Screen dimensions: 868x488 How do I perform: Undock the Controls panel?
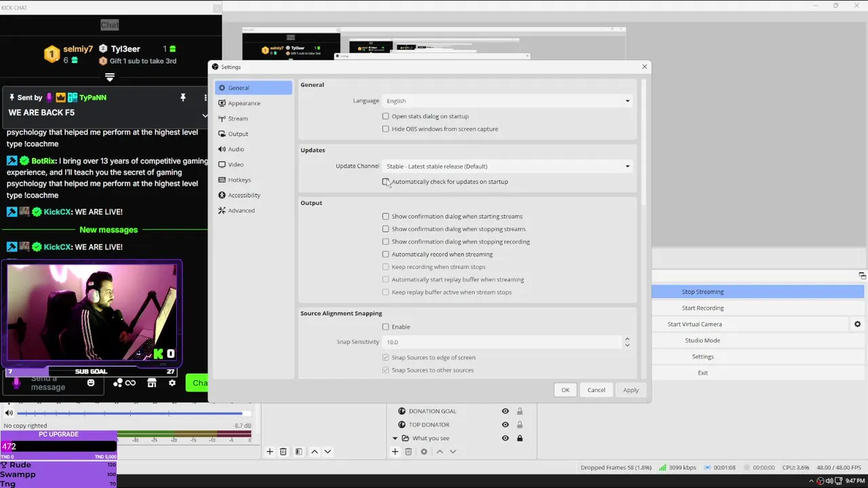(862, 276)
